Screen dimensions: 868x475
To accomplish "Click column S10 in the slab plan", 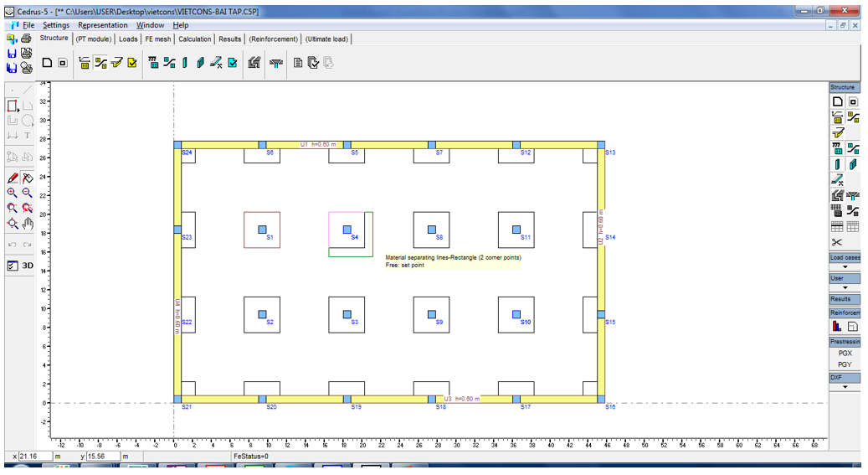I will pos(516,314).
